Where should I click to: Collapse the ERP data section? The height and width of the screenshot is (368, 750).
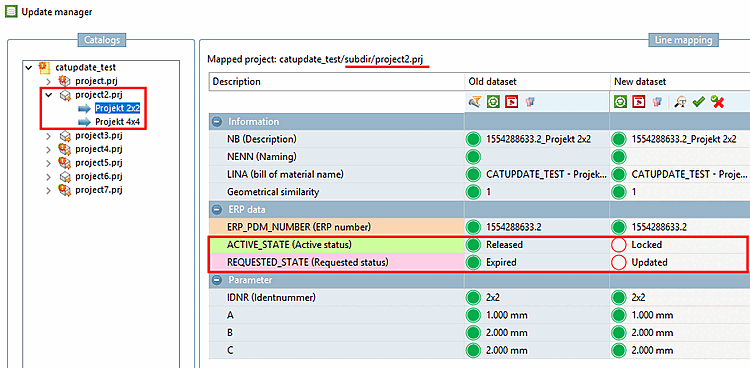[x=218, y=210]
